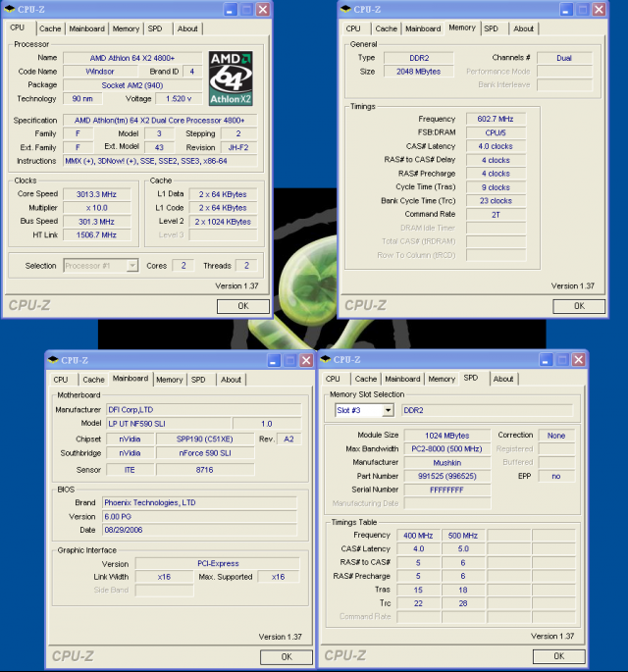The width and height of the screenshot is (628, 672).
Task: Click the Part Number value 991525 (996525)
Action: (x=447, y=476)
